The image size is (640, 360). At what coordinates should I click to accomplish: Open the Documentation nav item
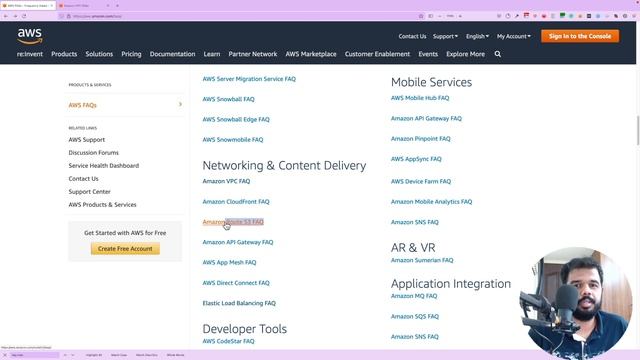(x=172, y=54)
